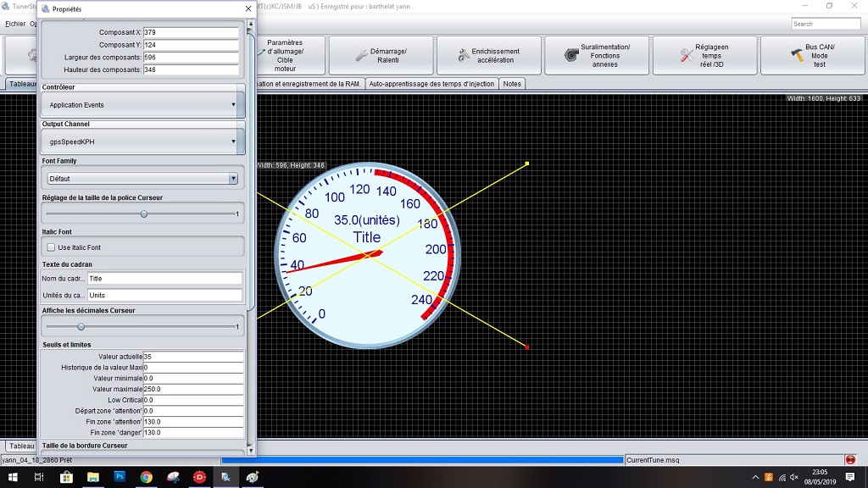Select the Auto-apprentissage des temps d'injection tab
Viewport: 868px width, 488px height.
point(432,84)
